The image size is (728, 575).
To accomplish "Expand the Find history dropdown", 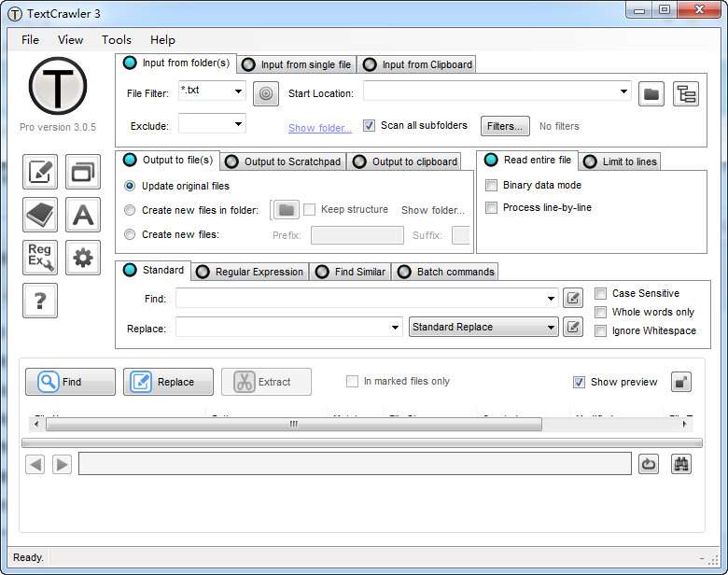I will (x=551, y=298).
